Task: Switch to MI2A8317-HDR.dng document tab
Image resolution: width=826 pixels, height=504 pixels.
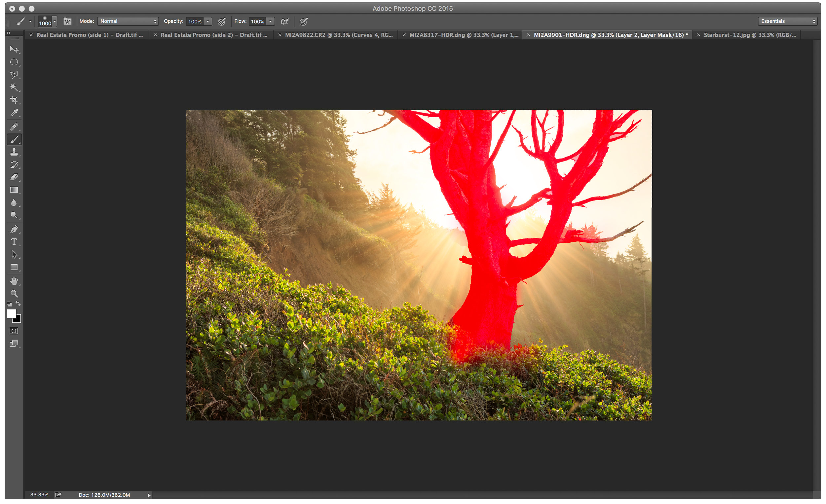Action: coord(464,35)
